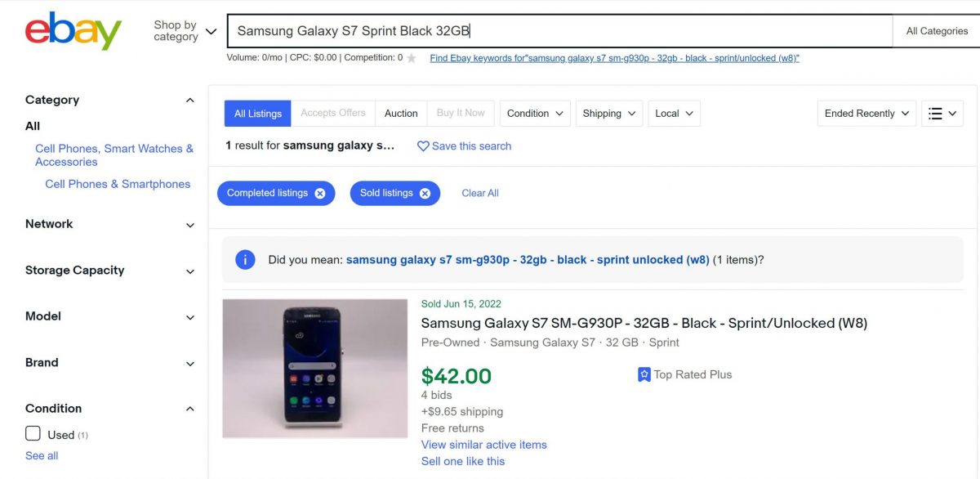Check the Used condition filter

point(33,434)
